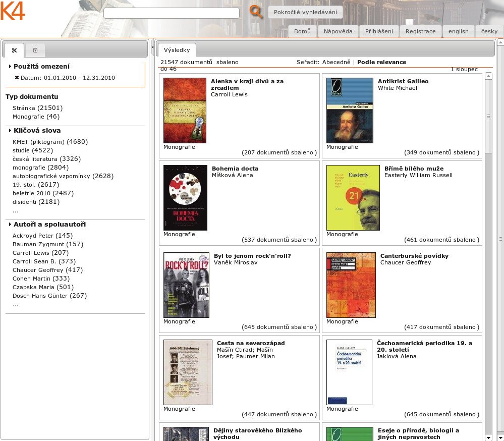This screenshot has width=504, height=441.
Task: Switch to the Výsledky tab
Action: pos(177,50)
